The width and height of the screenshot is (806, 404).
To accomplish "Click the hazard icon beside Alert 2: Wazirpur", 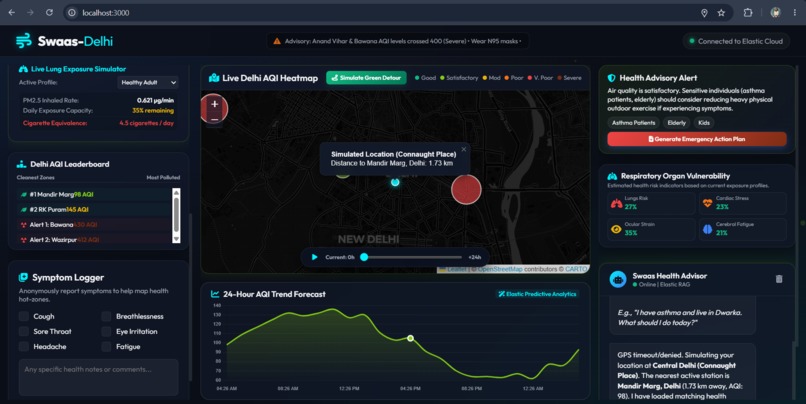I will tap(23, 240).
